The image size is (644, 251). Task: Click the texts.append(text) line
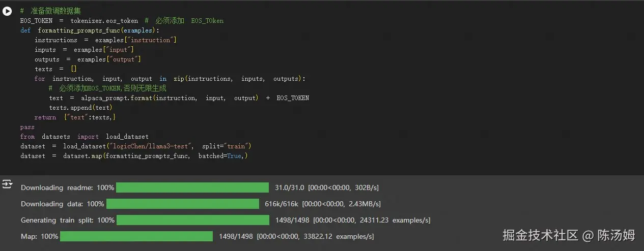pos(80,108)
